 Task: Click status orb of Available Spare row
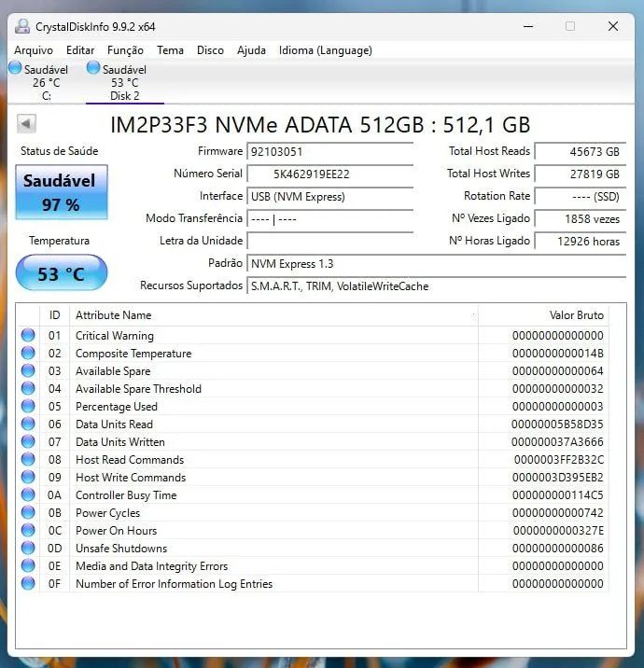click(28, 370)
